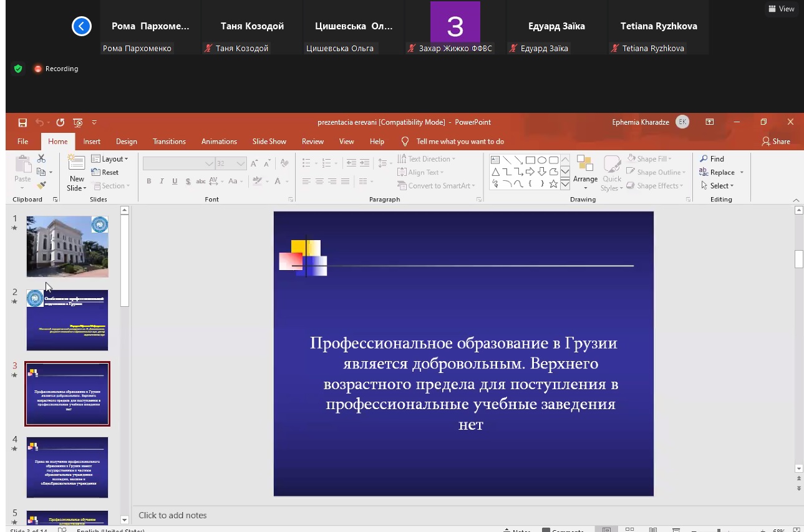Screen dimensions: 804x532
Task: Pick the rectangle shape in gallery
Action: coord(530,160)
